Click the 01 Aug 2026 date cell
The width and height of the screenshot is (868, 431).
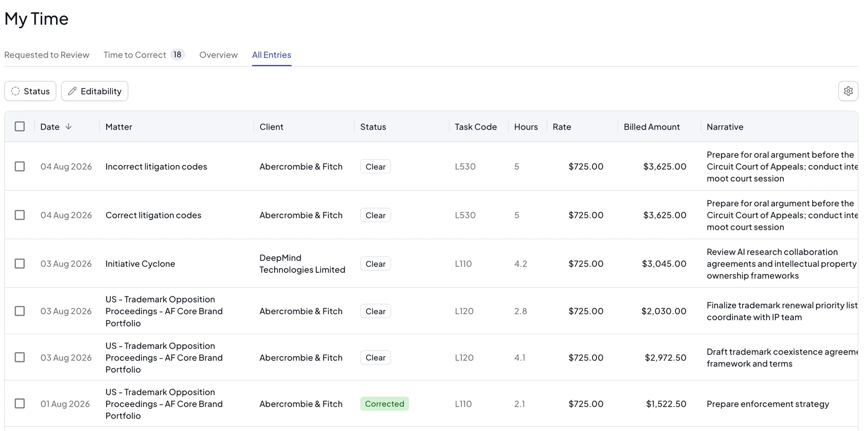click(x=65, y=404)
